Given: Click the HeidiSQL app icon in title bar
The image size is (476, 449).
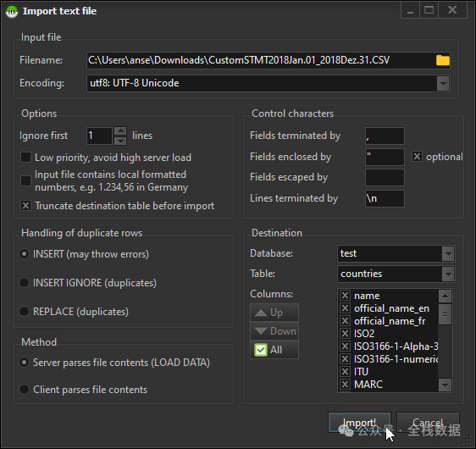Looking at the screenshot, I should coord(12,12).
